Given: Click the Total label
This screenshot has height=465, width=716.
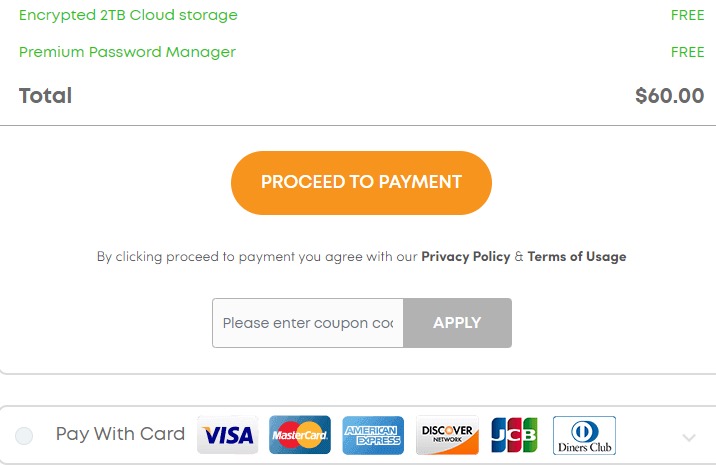Looking at the screenshot, I should [x=45, y=96].
